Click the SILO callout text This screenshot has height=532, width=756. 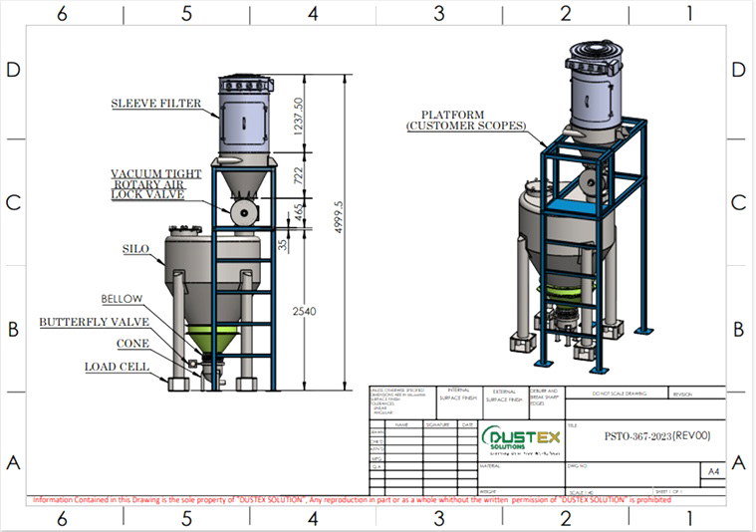pyautogui.click(x=136, y=249)
